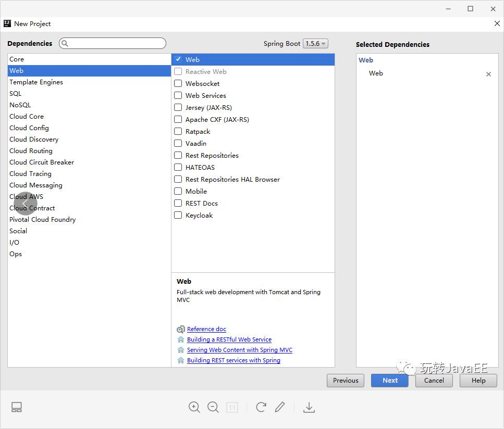The width and height of the screenshot is (504, 429).
Task: Select the Cloud Core category
Action: pyautogui.click(x=89, y=117)
